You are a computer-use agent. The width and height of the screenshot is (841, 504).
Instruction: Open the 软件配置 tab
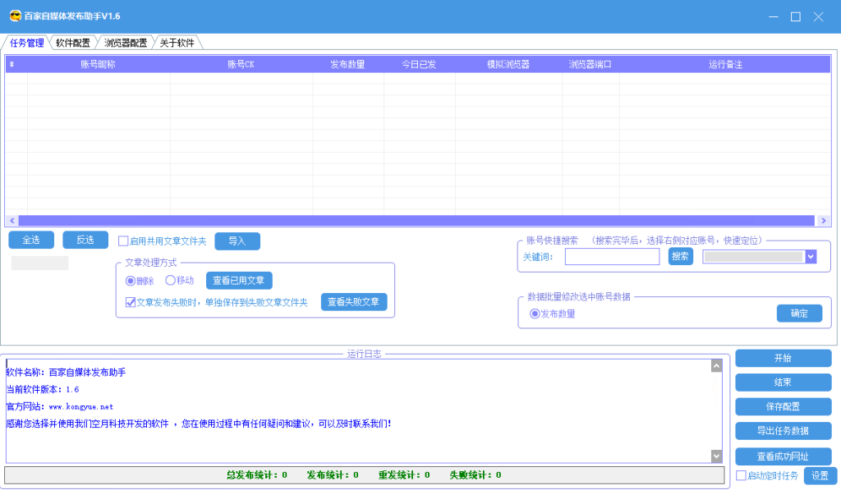[x=73, y=43]
